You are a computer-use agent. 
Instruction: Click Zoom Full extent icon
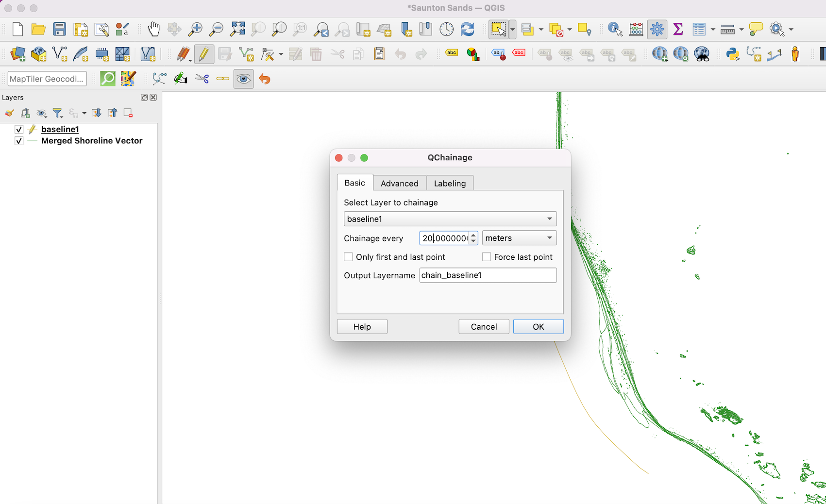point(237,29)
